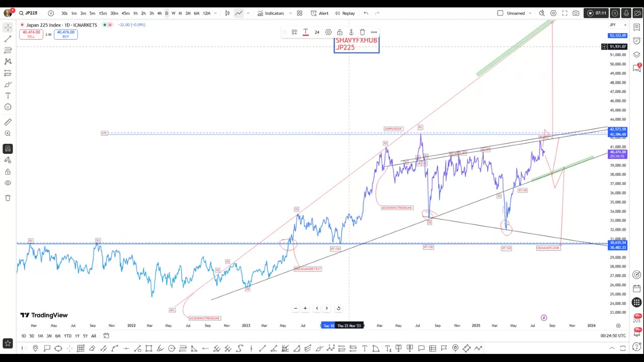Collapse the bottom panel chevron

(612, 348)
